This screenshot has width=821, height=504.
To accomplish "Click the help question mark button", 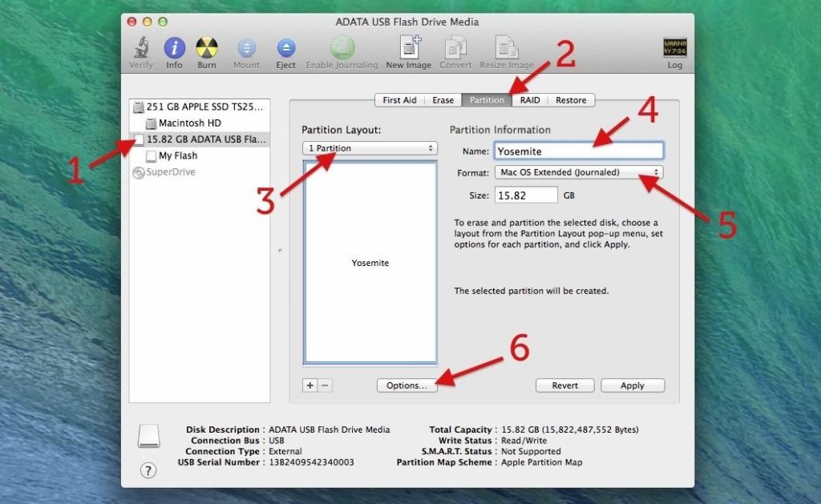I will click(148, 471).
